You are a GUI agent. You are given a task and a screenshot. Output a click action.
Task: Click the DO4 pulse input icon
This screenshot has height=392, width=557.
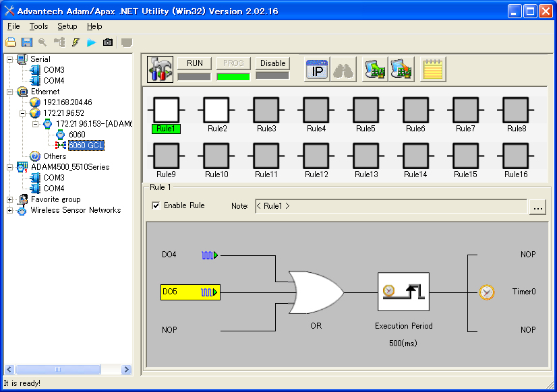(210, 255)
